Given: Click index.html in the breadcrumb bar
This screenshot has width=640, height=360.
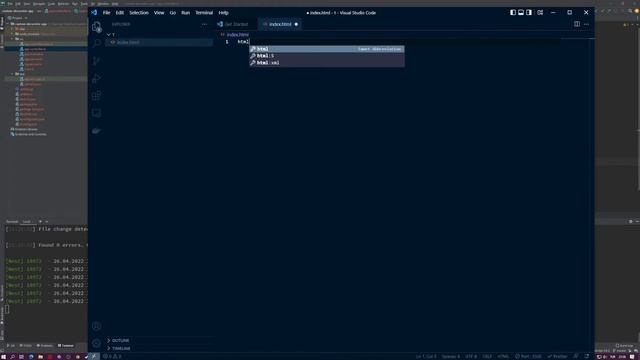Looking at the screenshot, I should tap(237, 35).
